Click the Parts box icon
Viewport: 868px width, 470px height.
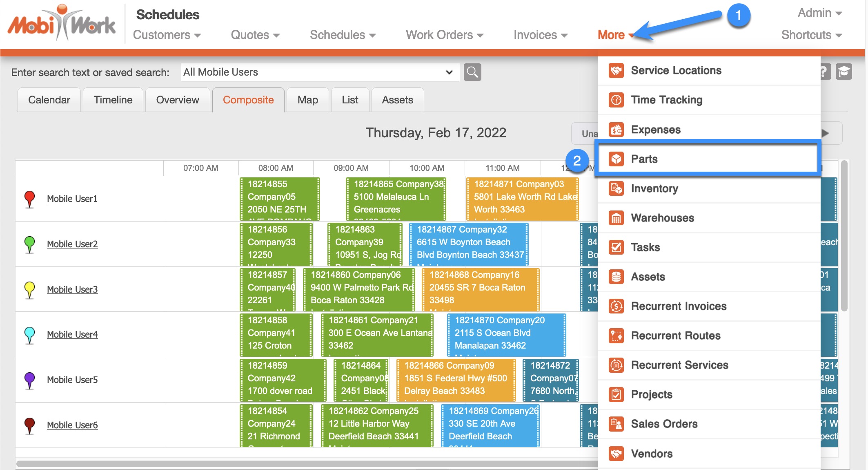(616, 159)
